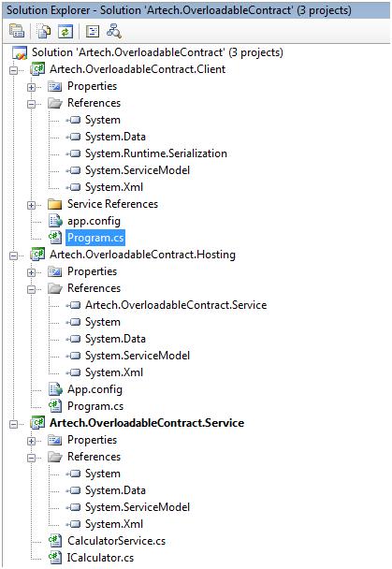Click the View Class Diagram toolbar icon
This screenshot has height=569, width=392.
(x=114, y=31)
